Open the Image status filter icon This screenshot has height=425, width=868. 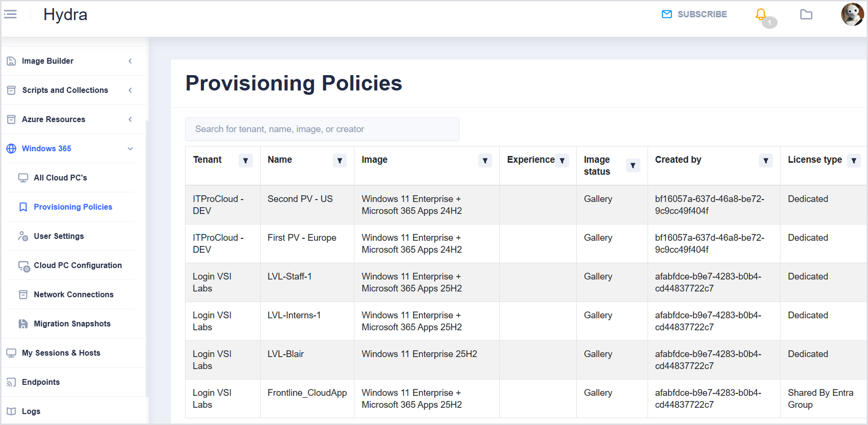633,166
